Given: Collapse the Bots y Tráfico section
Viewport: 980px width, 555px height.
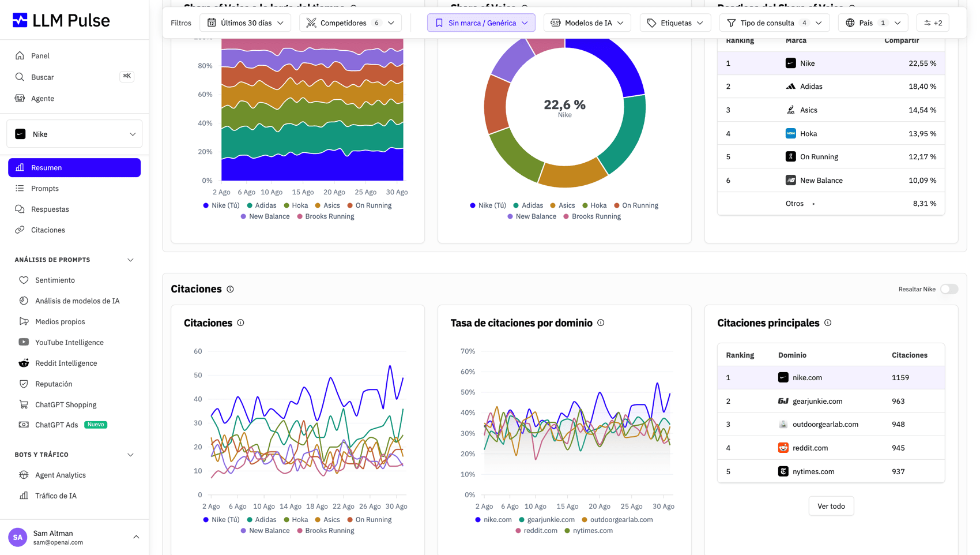Looking at the screenshot, I should point(130,455).
